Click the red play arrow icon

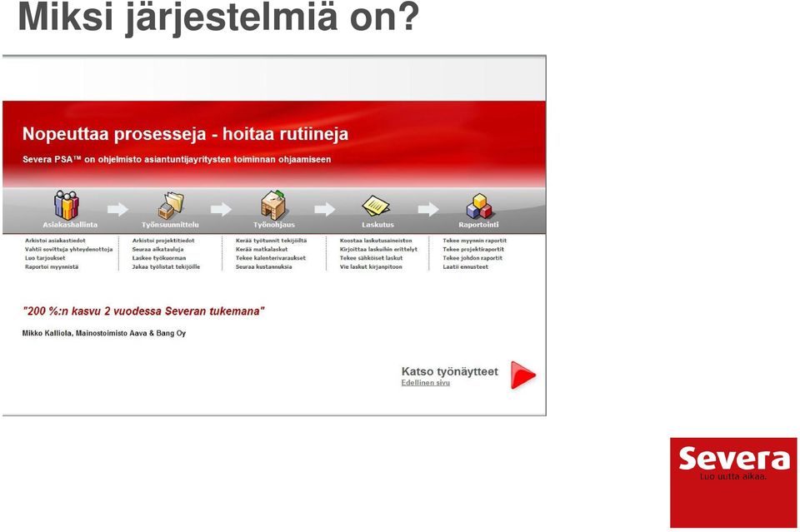pos(523,375)
